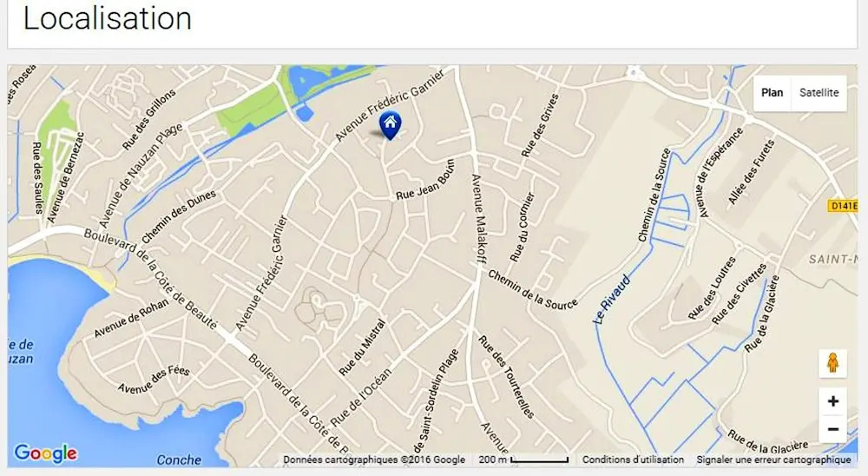Screen dimensions: 868x476
Task: Open Conditions d'utilisation link
Action: tap(633, 459)
